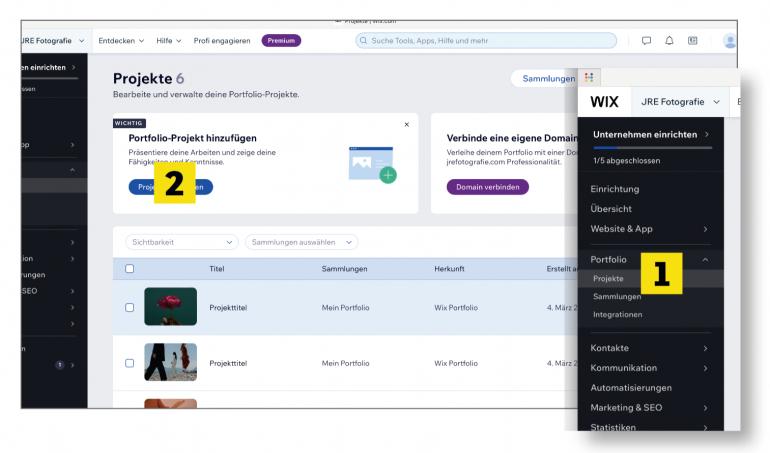Open Automatisierungen in sidebar panel
The image size is (770, 453).
pos(631,388)
